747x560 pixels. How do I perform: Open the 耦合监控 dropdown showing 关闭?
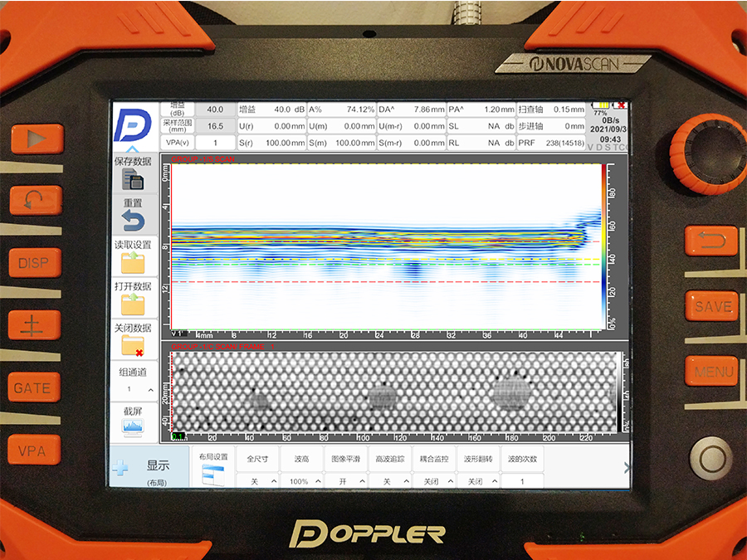pyautogui.click(x=434, y=481)
